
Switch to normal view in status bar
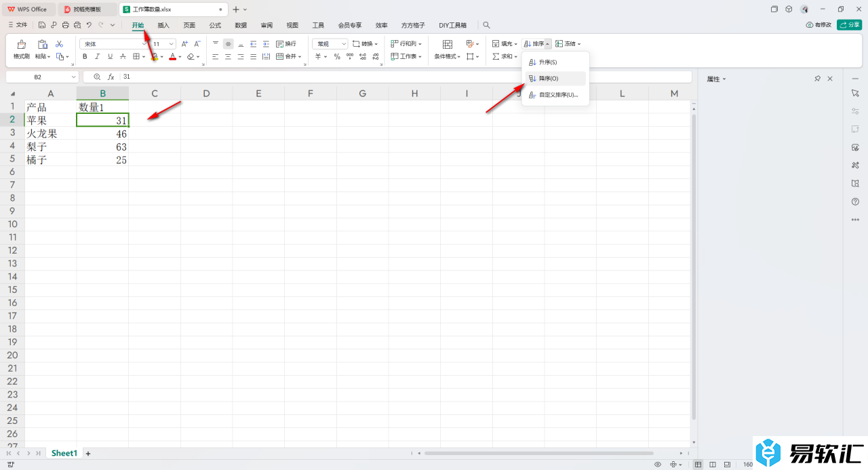pyautogui.click(x=699, y=465)
